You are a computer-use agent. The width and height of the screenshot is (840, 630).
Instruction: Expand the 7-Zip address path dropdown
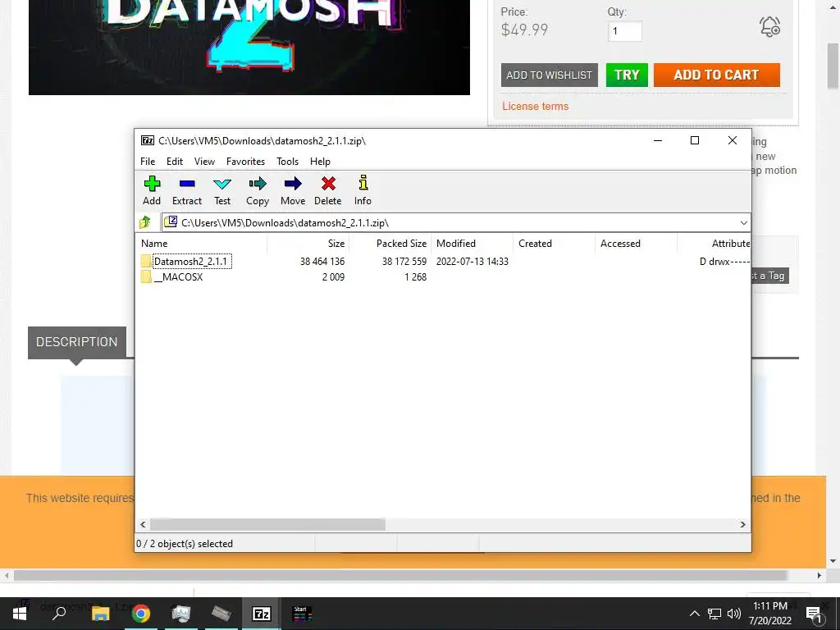(x=743, y=223)
